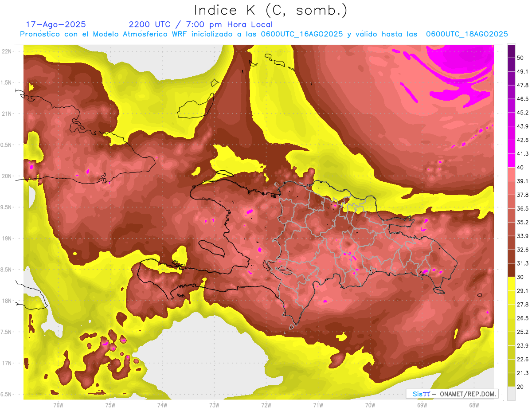Click the '43.9' colorbar label

coord(523,126)
